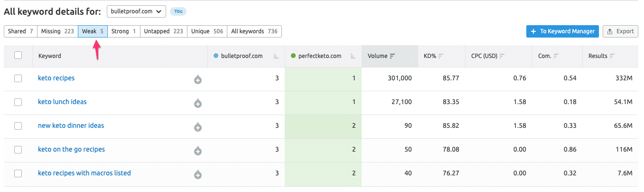Click KD% value 85.82
This screenshot has height=192, width=644.
click(x=451, y=126)
